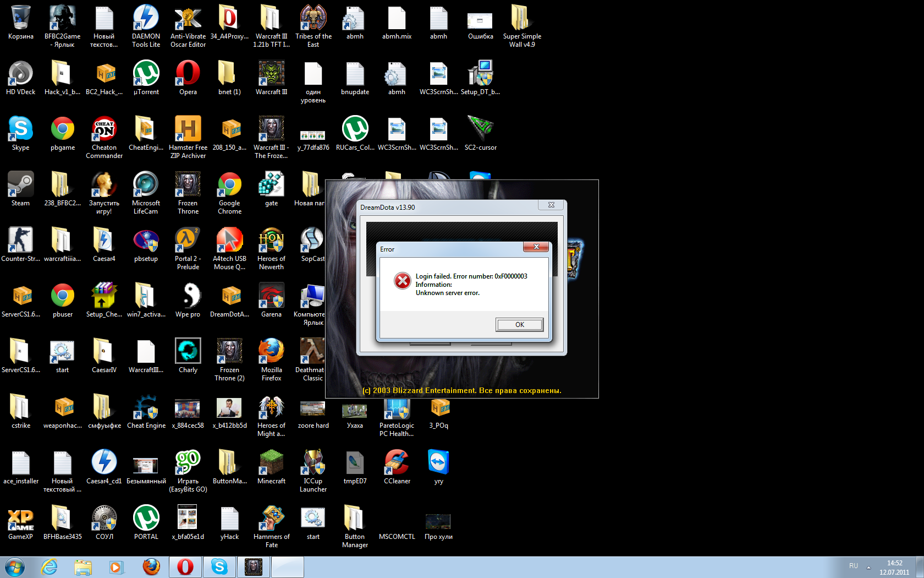Select the Cheat Engine gear shortcut
The image size is (924, 578).
146,412
